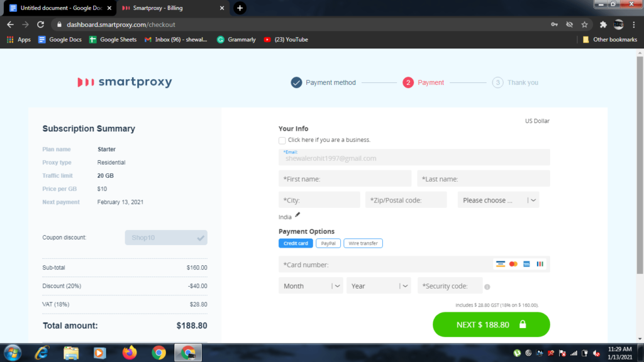Screen dimensions: 644x362
Task: Click the Mastercard icon in card field
Action: [513, 264]
